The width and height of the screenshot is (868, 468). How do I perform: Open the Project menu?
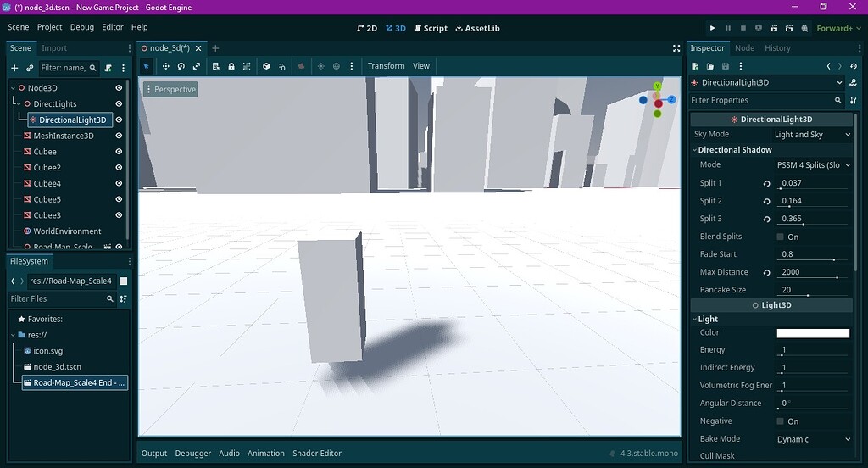(49, 27)
